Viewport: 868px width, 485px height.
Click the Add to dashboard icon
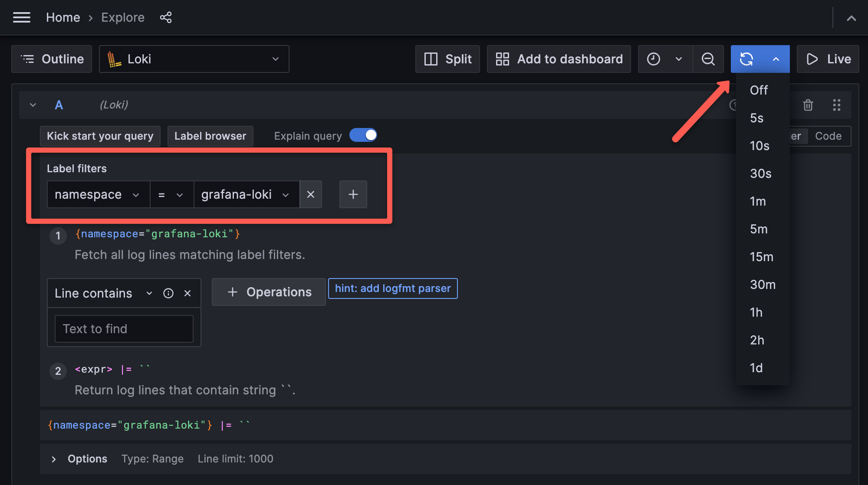coord(503,59)
